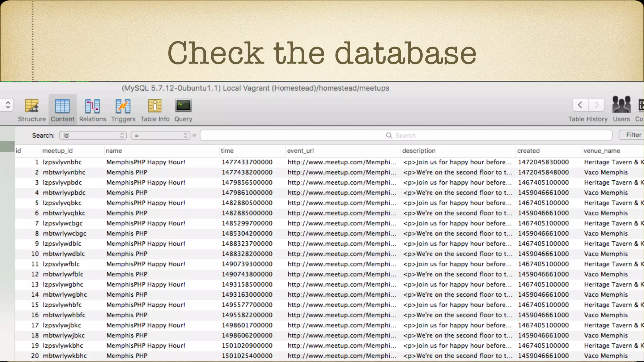Sort by the description column header

(x=458, y=151)
